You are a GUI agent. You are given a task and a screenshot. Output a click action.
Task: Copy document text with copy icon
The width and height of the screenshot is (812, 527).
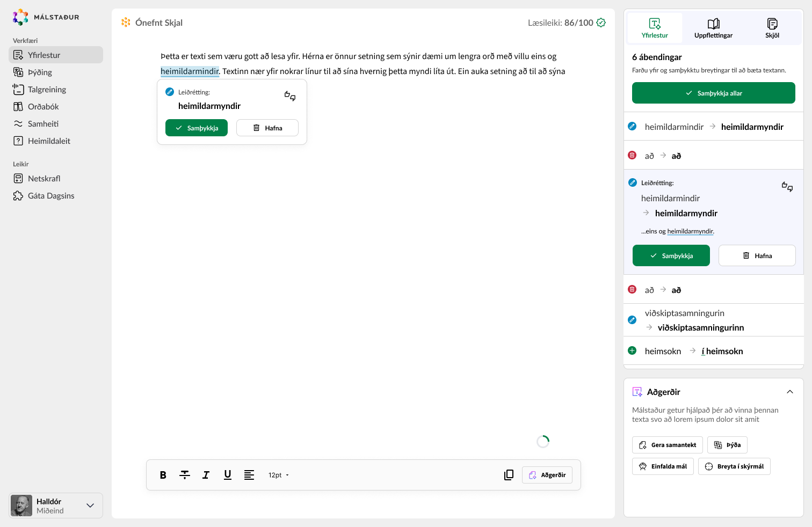tap(509, 475)
